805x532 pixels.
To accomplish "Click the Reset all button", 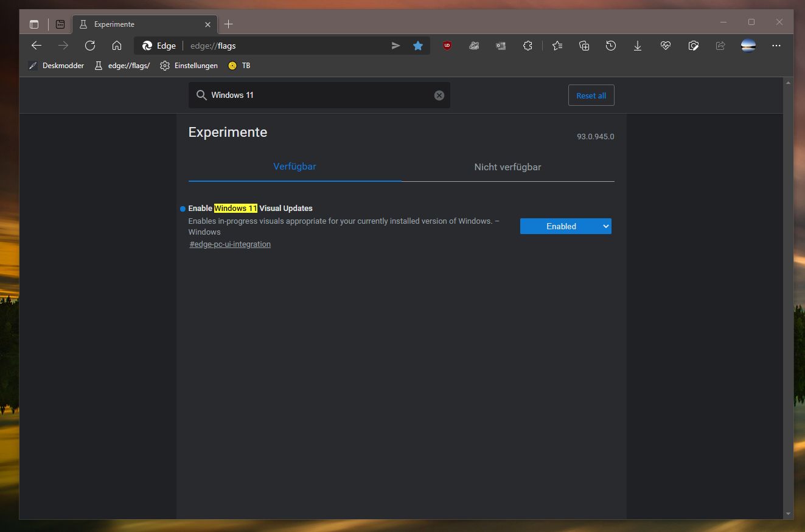I will coord(591,95).
